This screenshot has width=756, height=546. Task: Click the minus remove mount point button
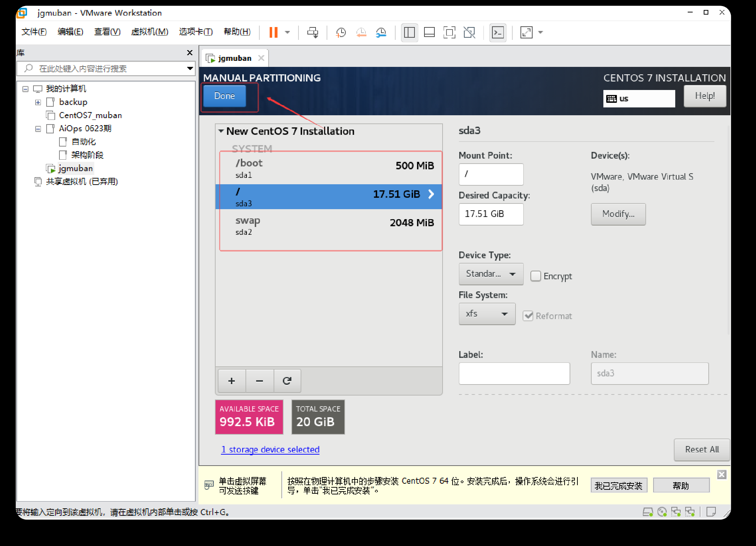tap(260, 381)
